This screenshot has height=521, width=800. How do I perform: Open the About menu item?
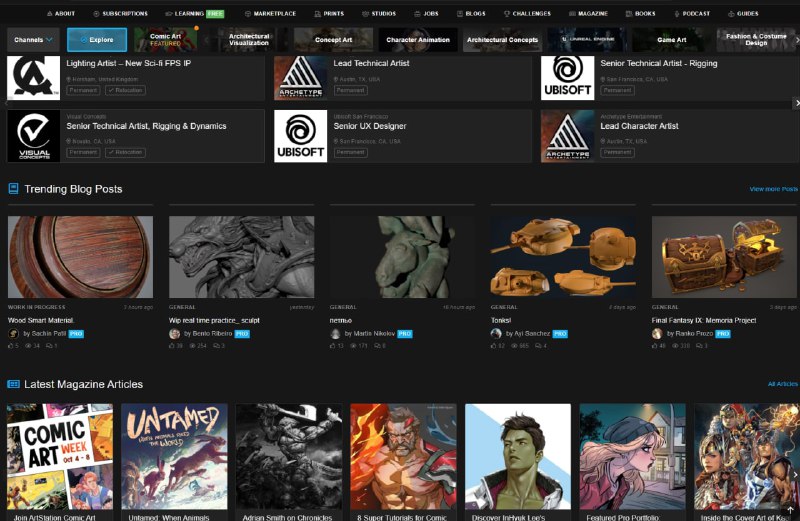(x=61, y=14)
